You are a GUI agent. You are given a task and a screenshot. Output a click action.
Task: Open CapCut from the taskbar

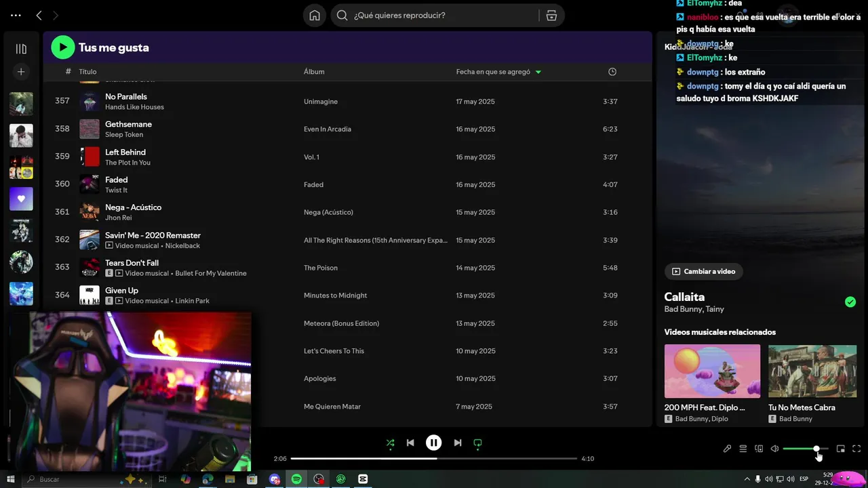(x=363, y=479)
